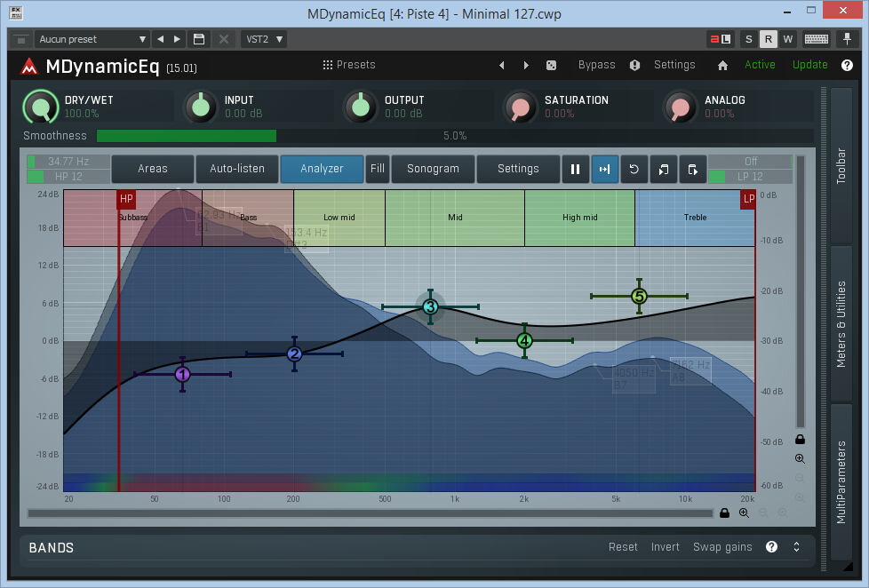This screenshot has height=588, width=869.
Task: Go to next preset in host toolbar
Action: coord(178,39)
